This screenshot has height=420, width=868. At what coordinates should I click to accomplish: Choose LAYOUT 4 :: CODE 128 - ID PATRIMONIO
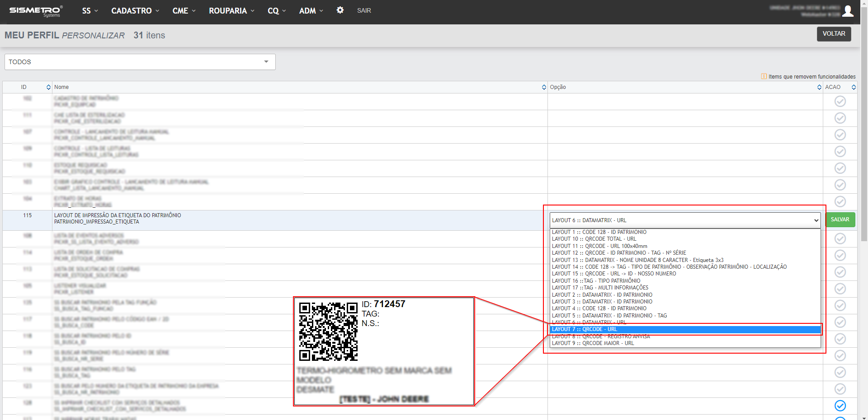coord(685,308)
